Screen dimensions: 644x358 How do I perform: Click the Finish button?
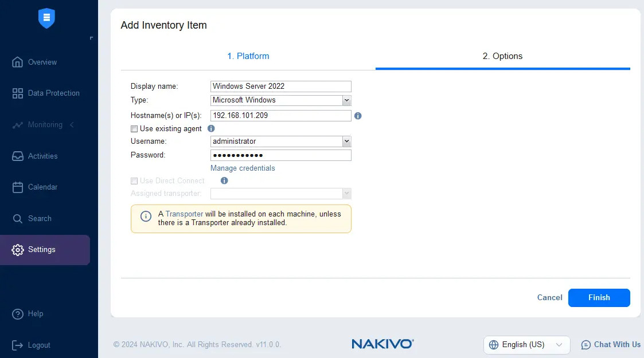point(599,297)
